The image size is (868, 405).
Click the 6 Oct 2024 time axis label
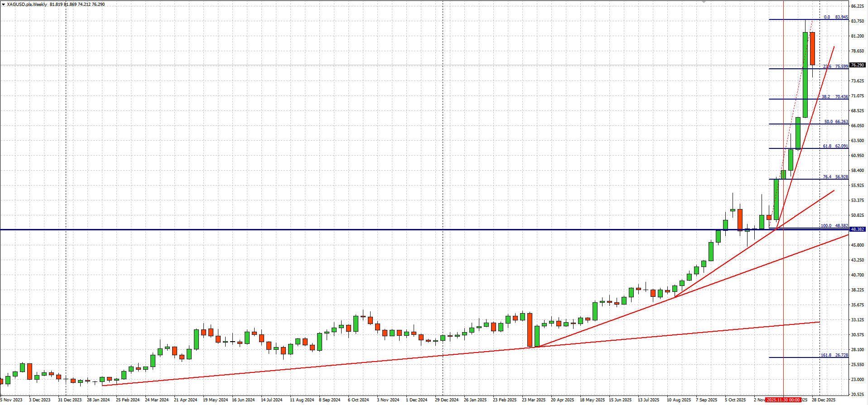click(358, 400)
